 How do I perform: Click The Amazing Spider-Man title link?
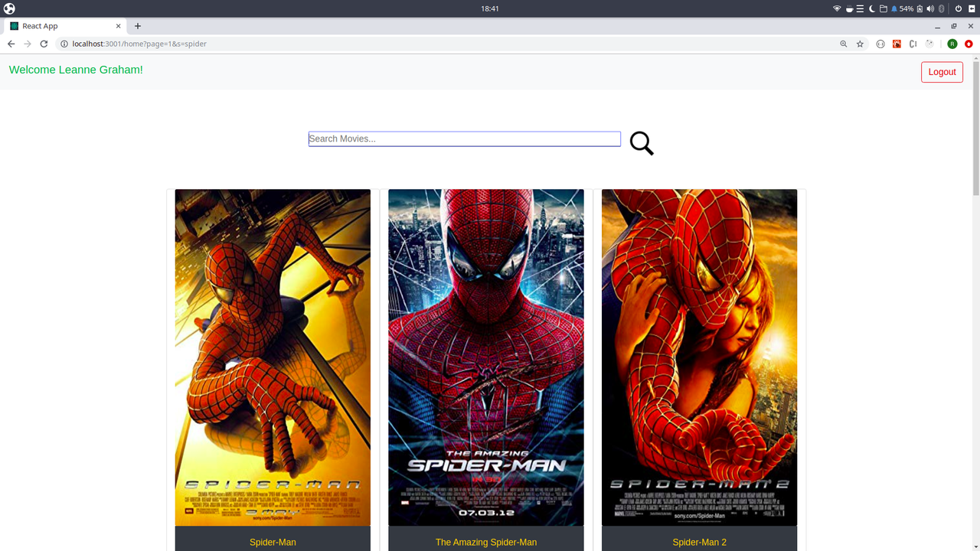486,542
